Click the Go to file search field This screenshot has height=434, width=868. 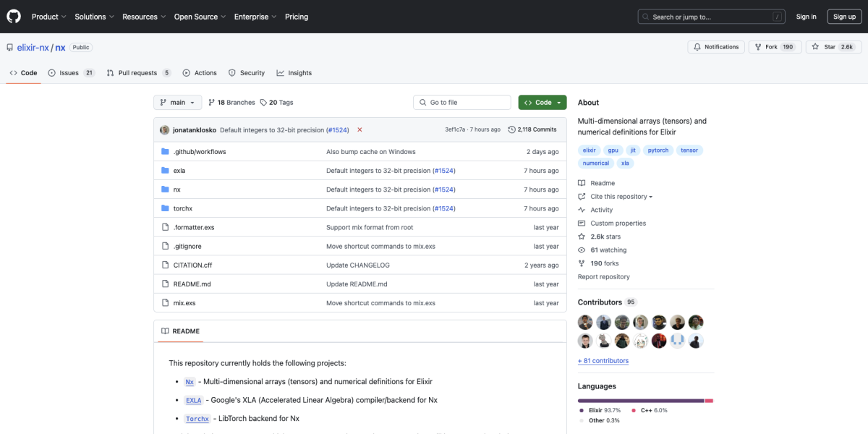pos(463,103)
